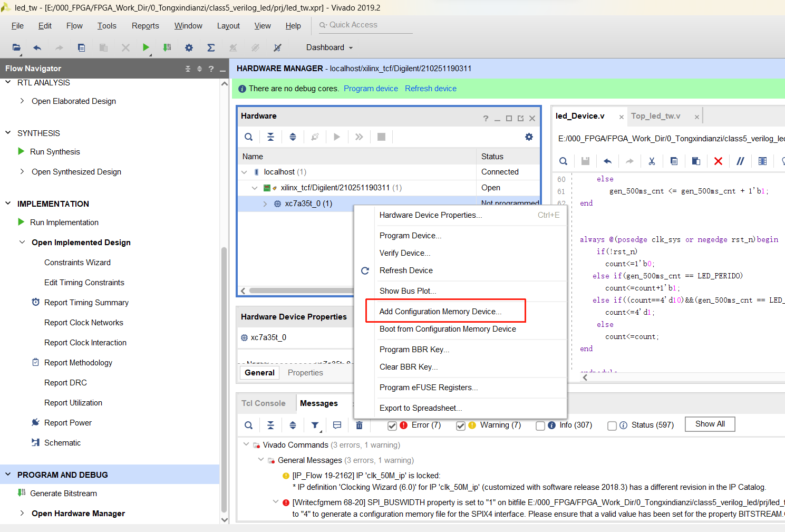Expand all in the Hardware panel toolbar
The height and width of the screenshot is (532, 785).
(293, 137)
